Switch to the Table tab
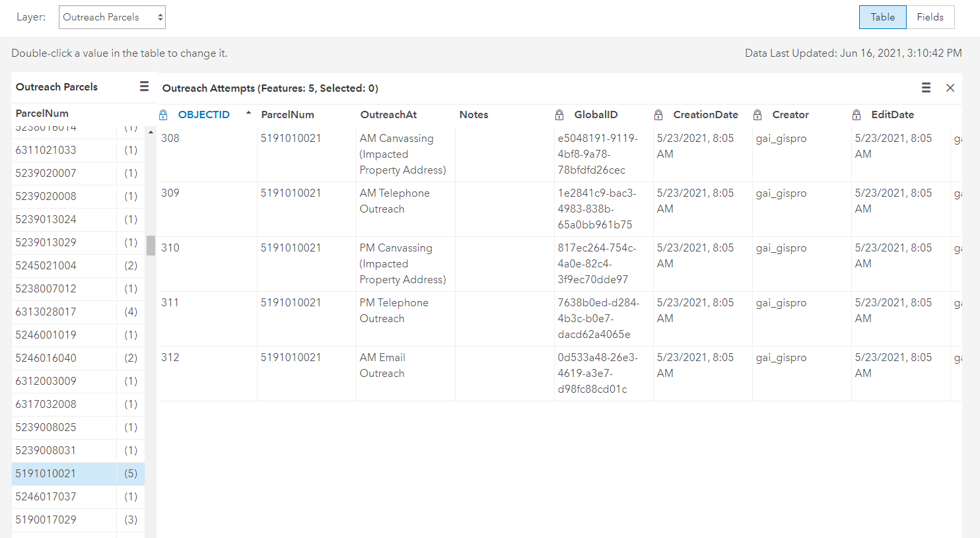Viewport: 980px width, 538px height. [x=882, y=17]
